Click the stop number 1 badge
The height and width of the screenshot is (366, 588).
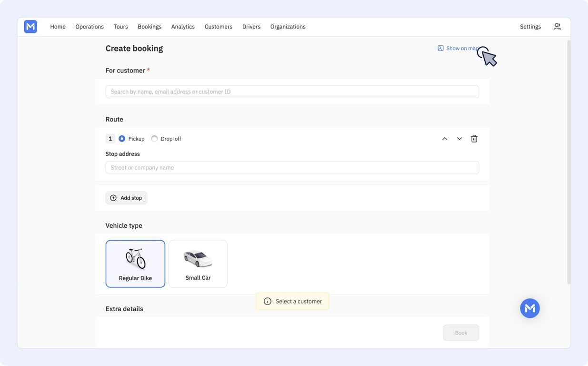pyautogui.click(x=110, y=139)
